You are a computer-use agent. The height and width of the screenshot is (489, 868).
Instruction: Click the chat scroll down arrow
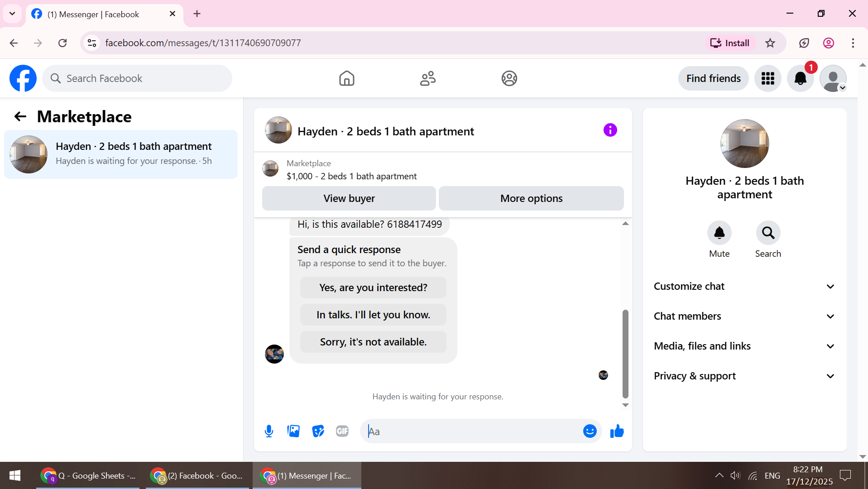(625, 405)
